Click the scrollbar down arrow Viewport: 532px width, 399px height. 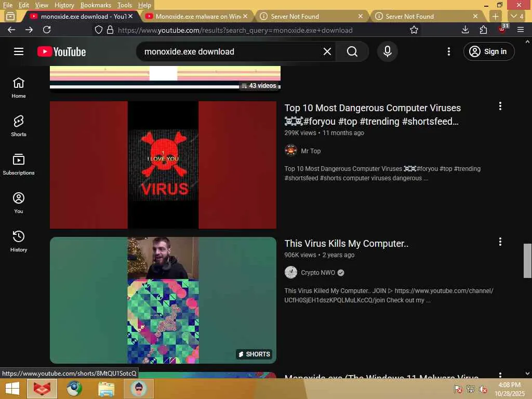tap(527, 374)
